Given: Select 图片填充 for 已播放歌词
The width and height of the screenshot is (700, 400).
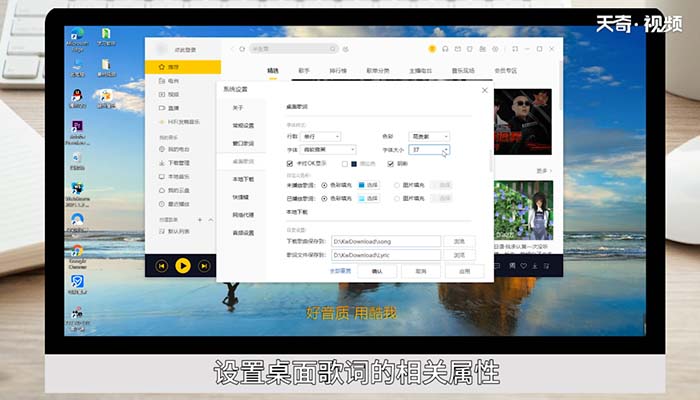Looking at the screenshot, I should click(x=396, y=198).
